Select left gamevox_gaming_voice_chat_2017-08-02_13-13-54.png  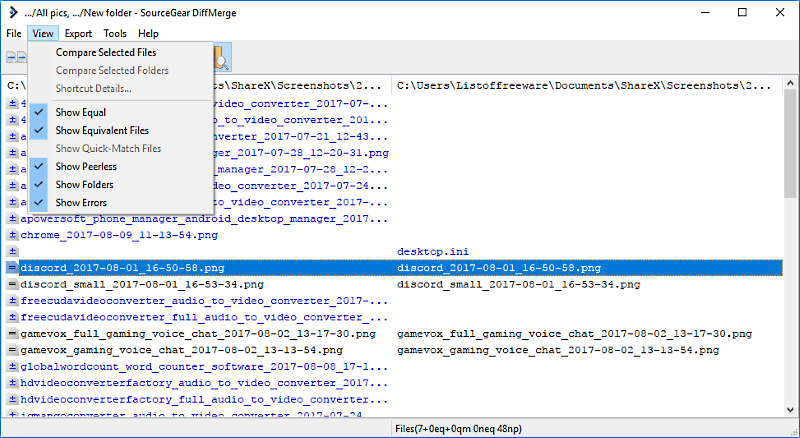click(x=181, y=350)
